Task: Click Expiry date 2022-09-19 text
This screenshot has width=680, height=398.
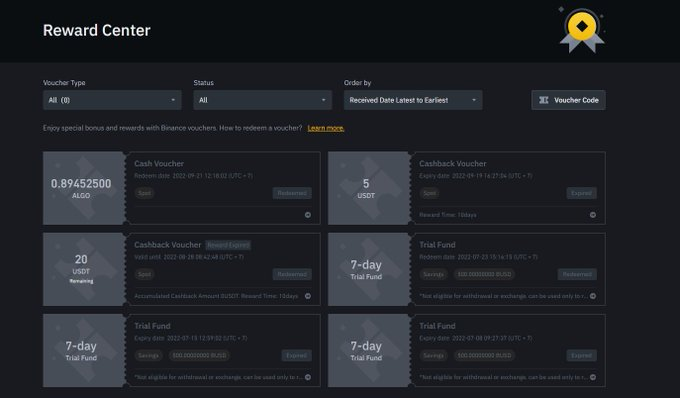Action: pos(475,176)
